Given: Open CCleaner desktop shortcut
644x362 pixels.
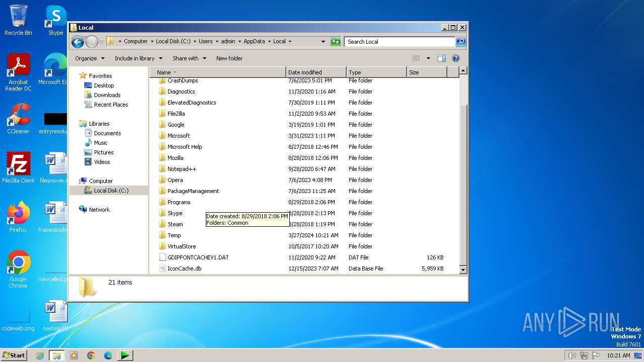Looking at the screenshot, I should (x=18, y=119).
